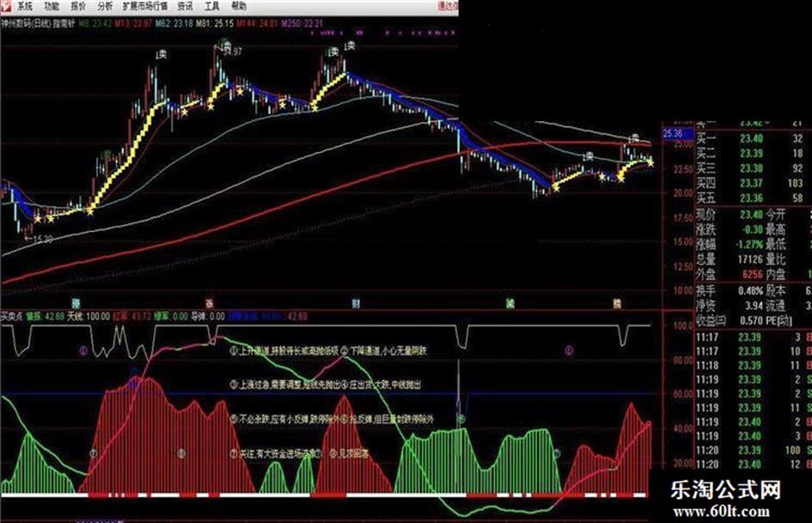Click the stock title 神州数码(日线) 指南针

[x=38, y=23]
